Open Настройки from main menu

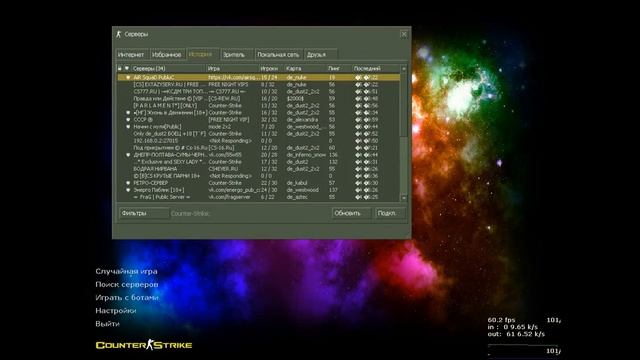coord(116,311)
